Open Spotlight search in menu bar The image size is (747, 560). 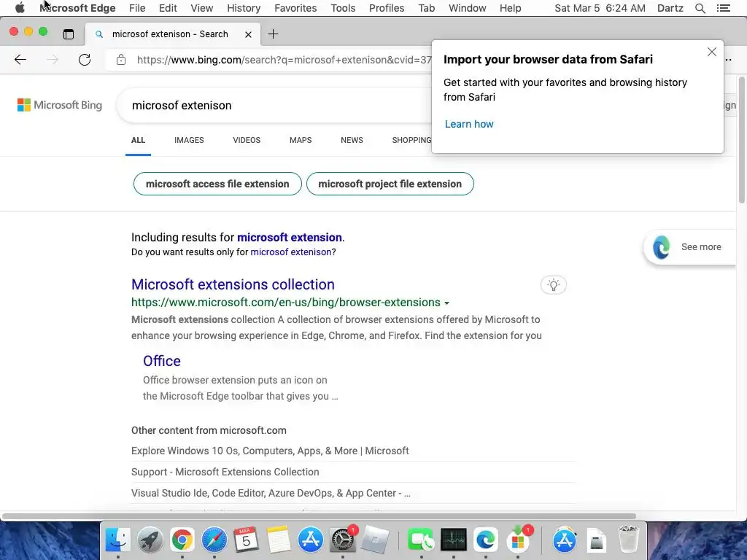(x=700, y=8)
